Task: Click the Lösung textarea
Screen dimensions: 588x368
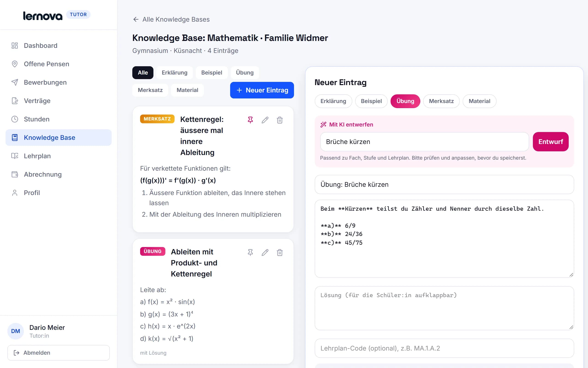Action: pos(444,308)
